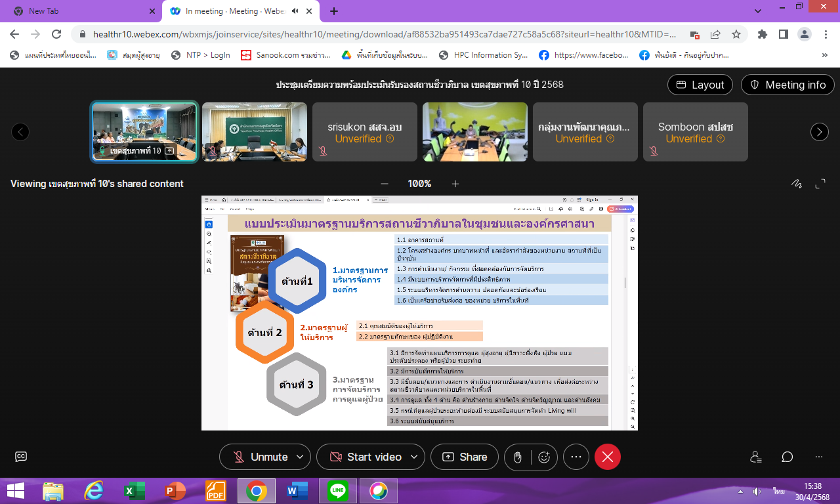Open the Start video options arrow
Image resolution: width=840 pixels, height=504 pixels.
pos(414,457)
